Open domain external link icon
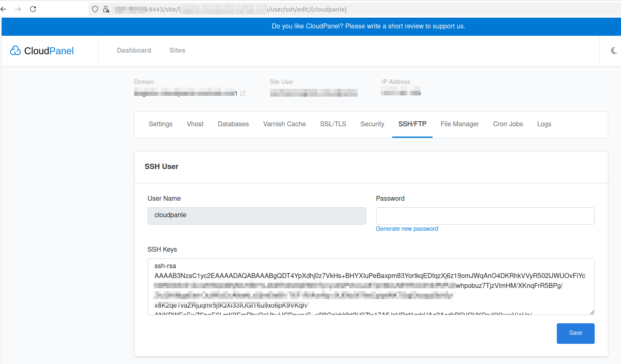 coord(243,93)
